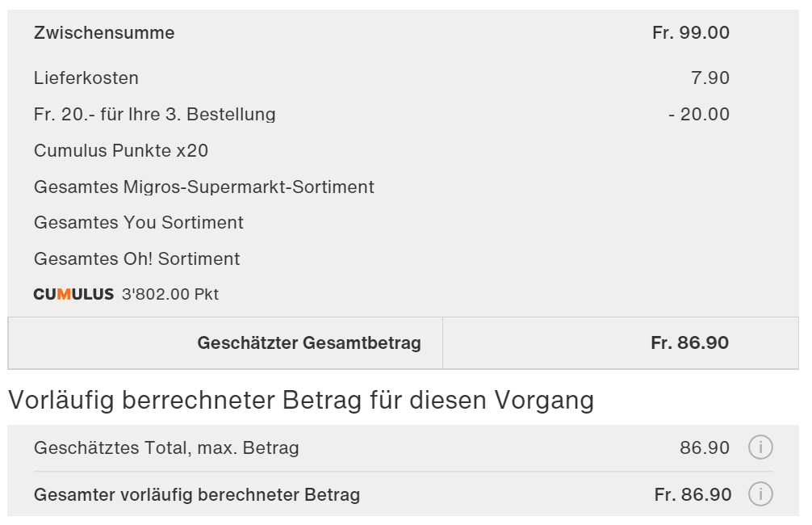812x525 pixels.
Task: Click the 'Gesamter vorläufig berechneter Betrag' label
Action: pos(197,495)
